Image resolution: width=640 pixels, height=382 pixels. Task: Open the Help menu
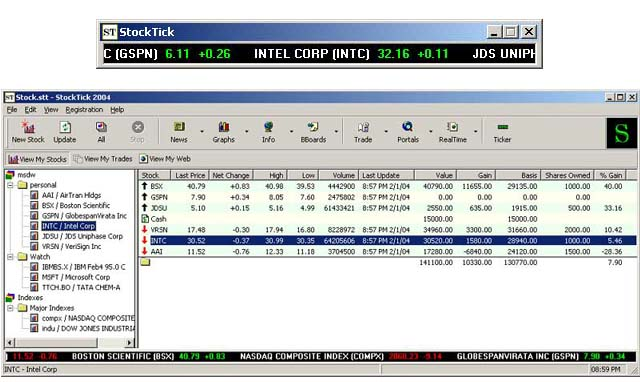tap(117, 109)
